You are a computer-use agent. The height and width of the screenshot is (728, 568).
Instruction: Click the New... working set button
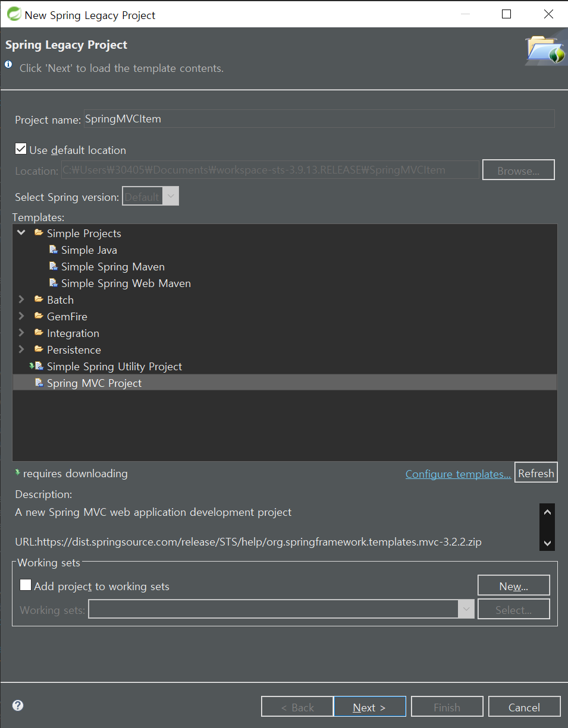click(514, 585)
